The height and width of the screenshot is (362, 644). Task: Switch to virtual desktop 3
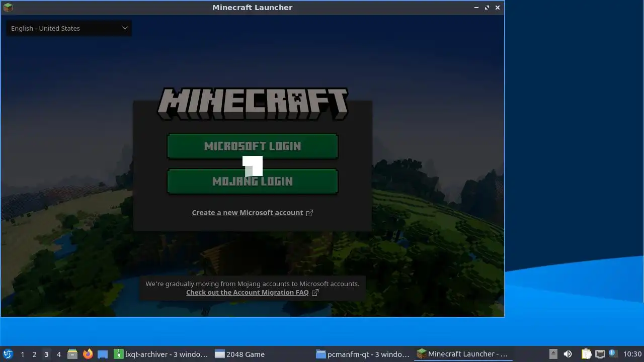click(x=46, y=354)
